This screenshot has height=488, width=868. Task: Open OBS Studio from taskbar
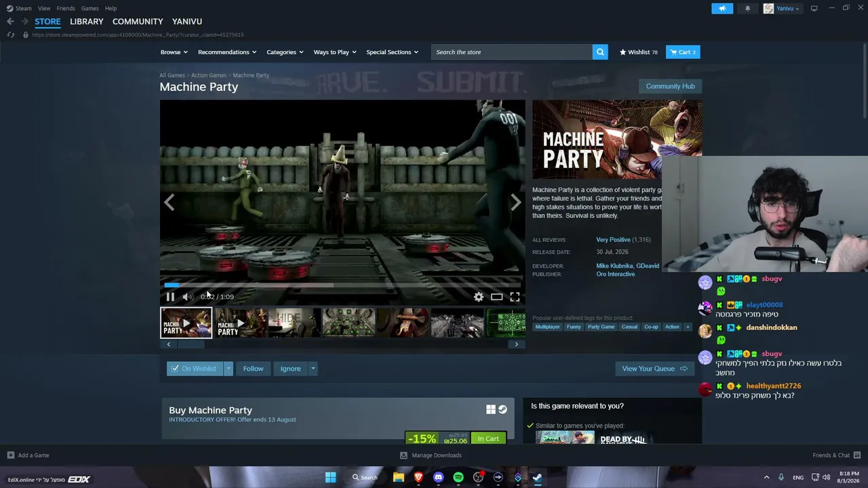pyautogui.click(x=478, y=477)
